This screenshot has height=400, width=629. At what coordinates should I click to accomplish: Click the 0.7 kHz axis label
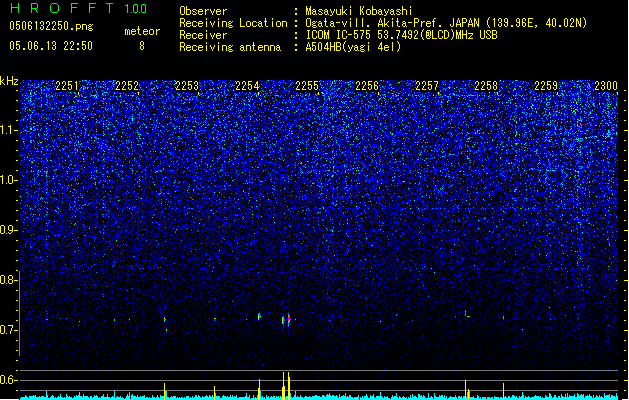click(x=8, y=330)
